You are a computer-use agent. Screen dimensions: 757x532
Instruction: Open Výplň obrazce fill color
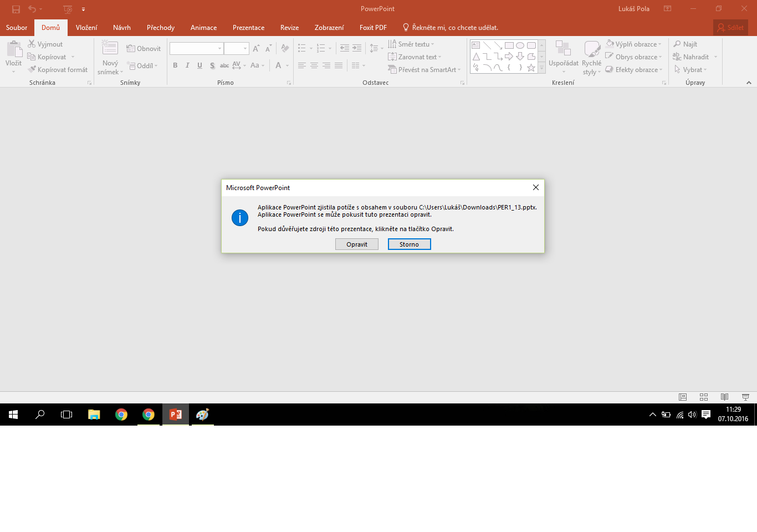pyautogui.click(x=634, y=44)
